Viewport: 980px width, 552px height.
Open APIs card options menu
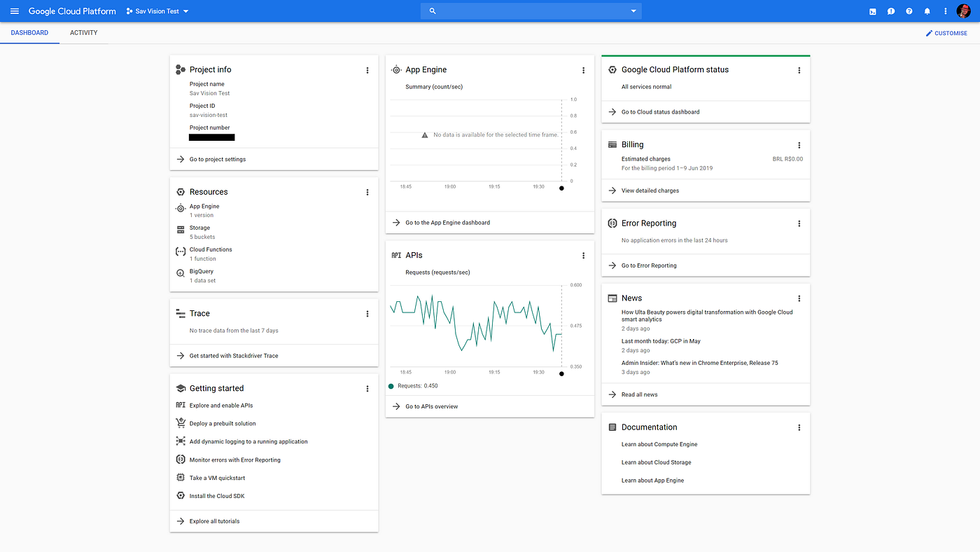(584, 256)
